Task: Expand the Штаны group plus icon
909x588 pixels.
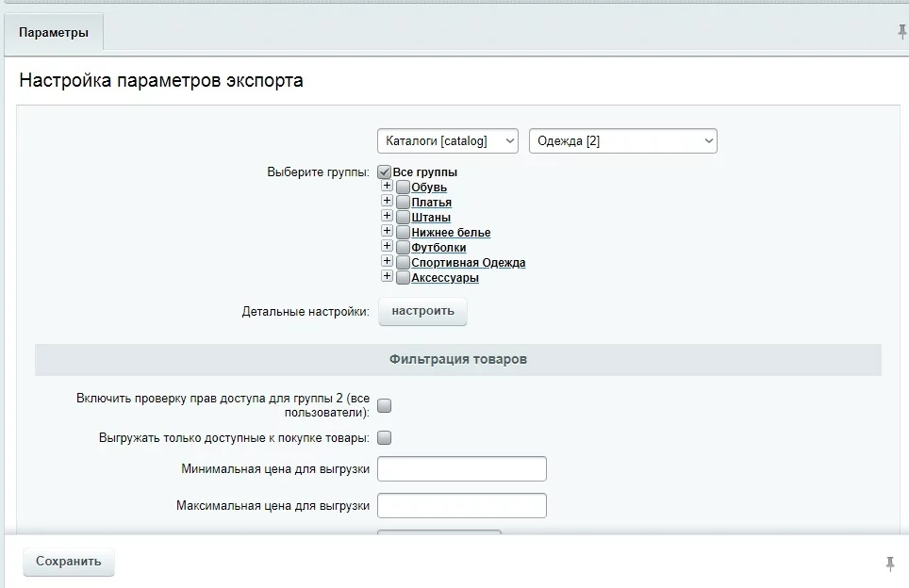Action: click(387, 217)
